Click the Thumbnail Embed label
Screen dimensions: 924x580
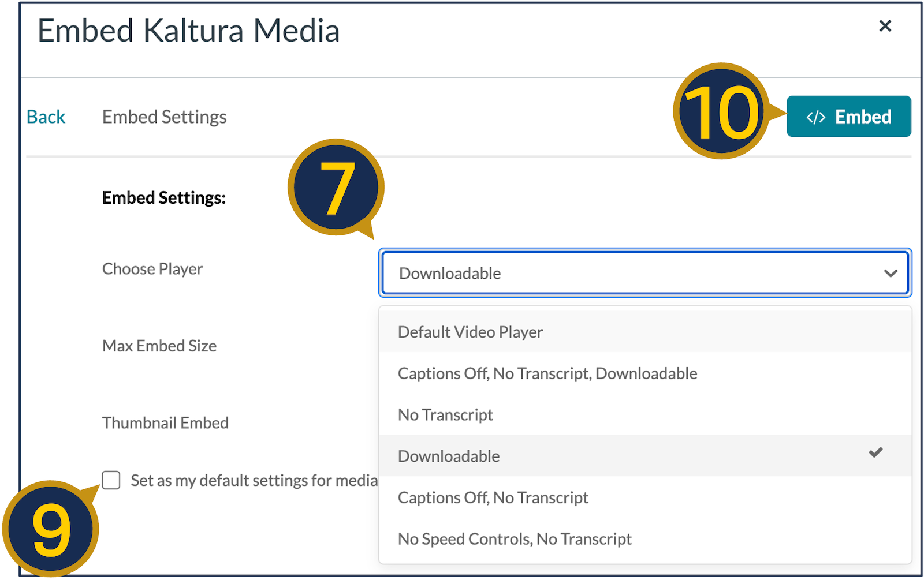tap(165, 422)
